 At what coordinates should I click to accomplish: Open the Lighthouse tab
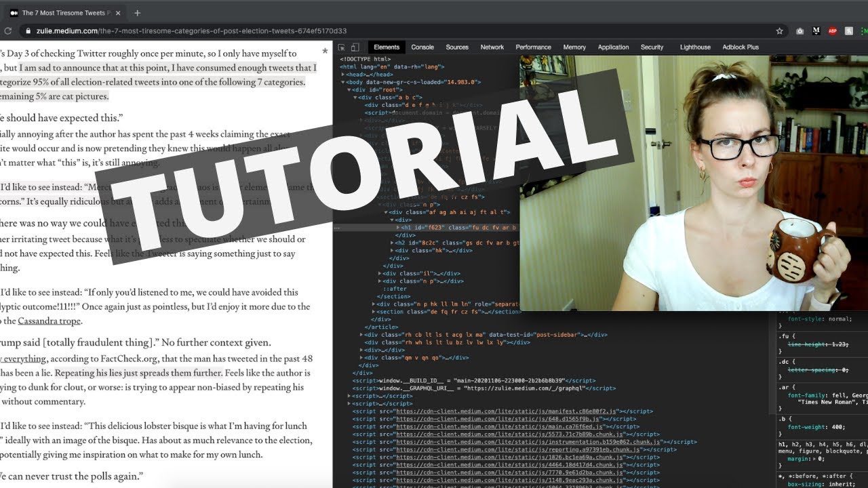695,47
